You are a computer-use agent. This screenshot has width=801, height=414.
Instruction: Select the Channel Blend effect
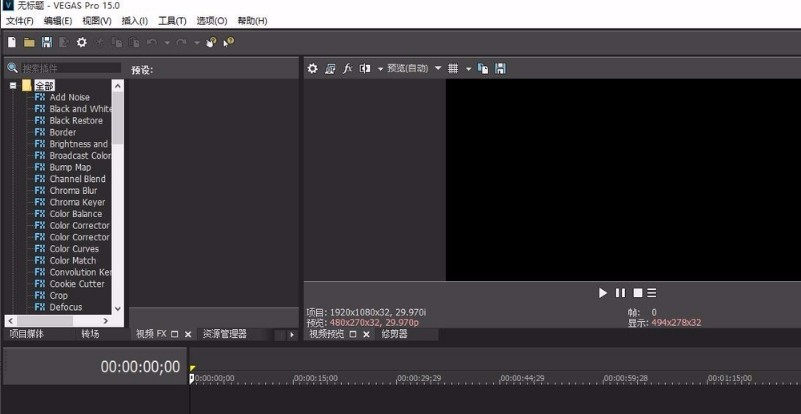(x=77, y=179)
